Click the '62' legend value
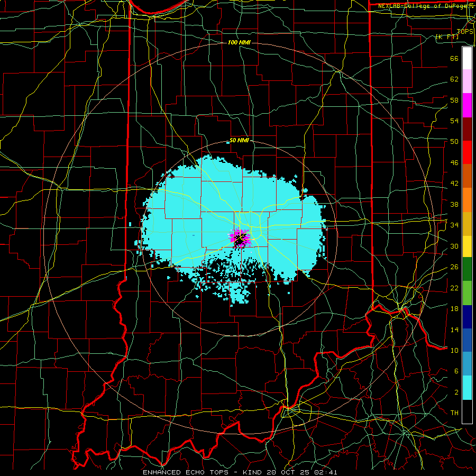The image size is (476, 476). (x=454, y=79)
